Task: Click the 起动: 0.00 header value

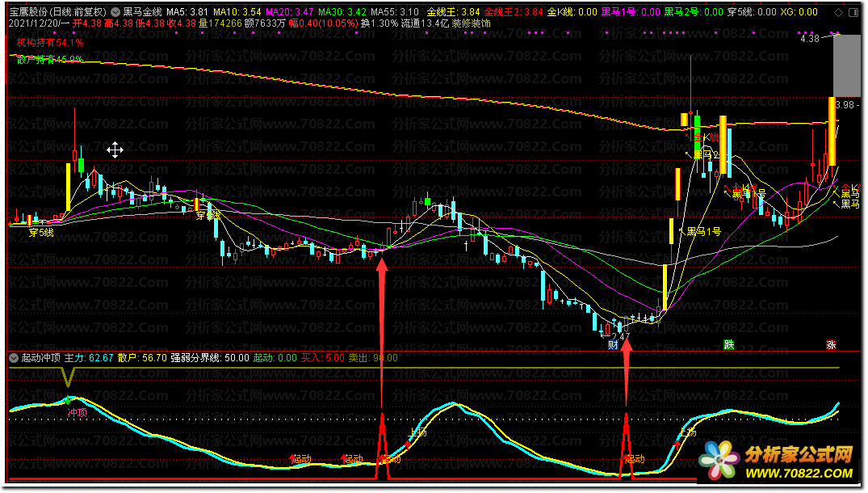Action: (x=275, y=358)
